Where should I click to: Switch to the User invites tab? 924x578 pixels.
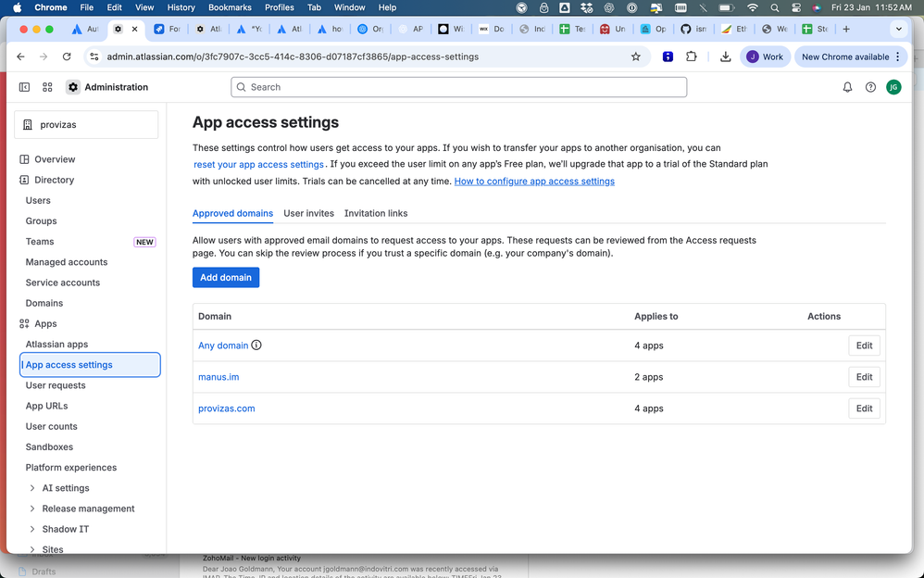(308, 213)
